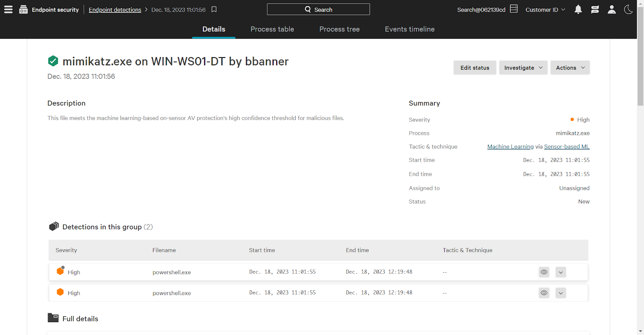
Task: Click the breadcrumb date Dec. 18, 2023 11:01:56
Action: [x=178, y=10]
